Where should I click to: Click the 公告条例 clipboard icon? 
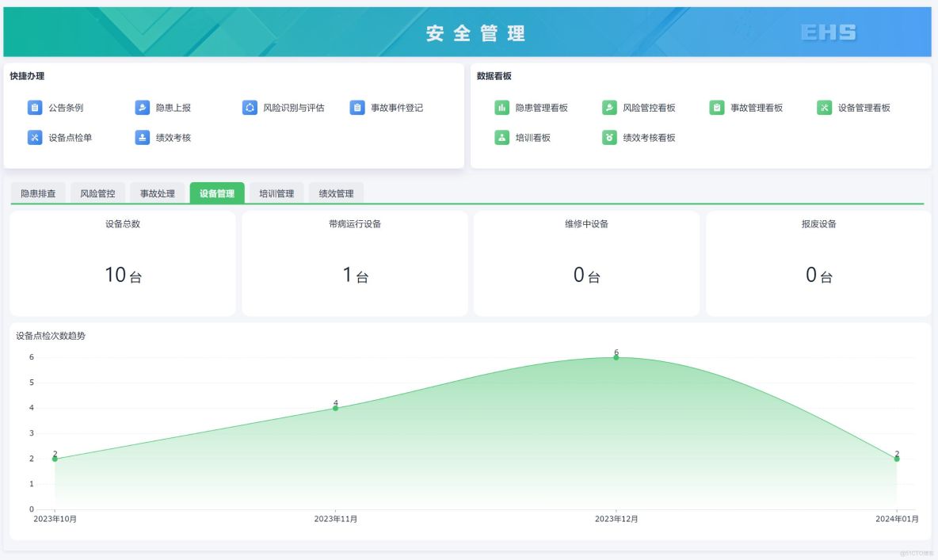tap(34, 107)
